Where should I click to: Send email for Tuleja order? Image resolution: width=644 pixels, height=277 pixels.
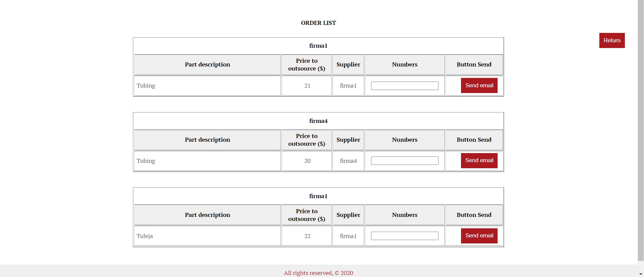pos(479,236)
